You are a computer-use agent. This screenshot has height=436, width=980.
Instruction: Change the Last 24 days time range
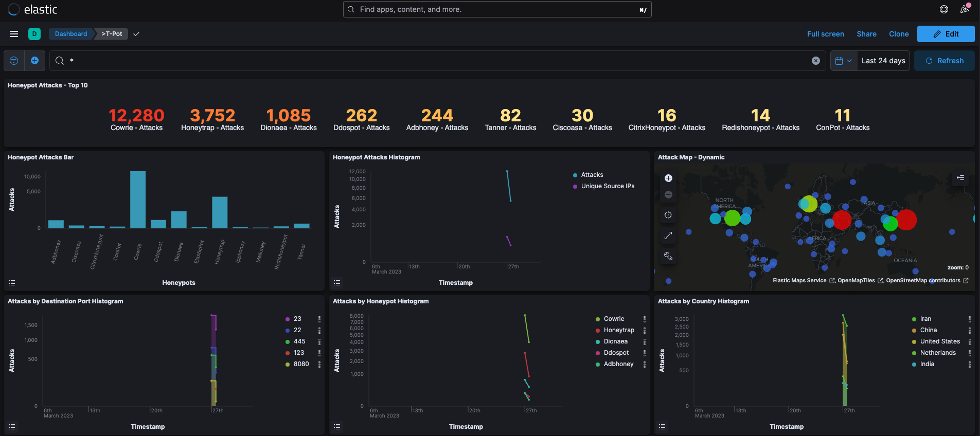[x=883, y=61]
